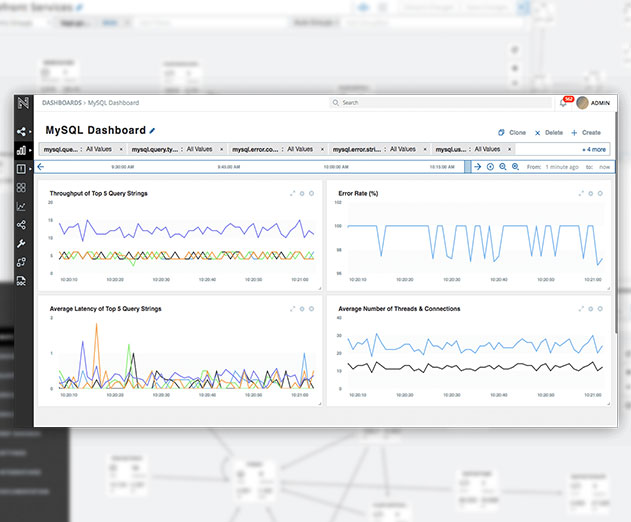Image resolution: width=631 pixels, height=522 pixels.
Task: Click the Delete dashboard button
Action: [x=549, y=132]
